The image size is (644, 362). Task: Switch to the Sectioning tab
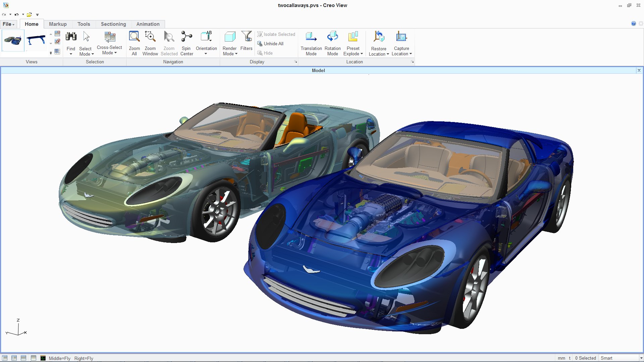coord(113,24)
